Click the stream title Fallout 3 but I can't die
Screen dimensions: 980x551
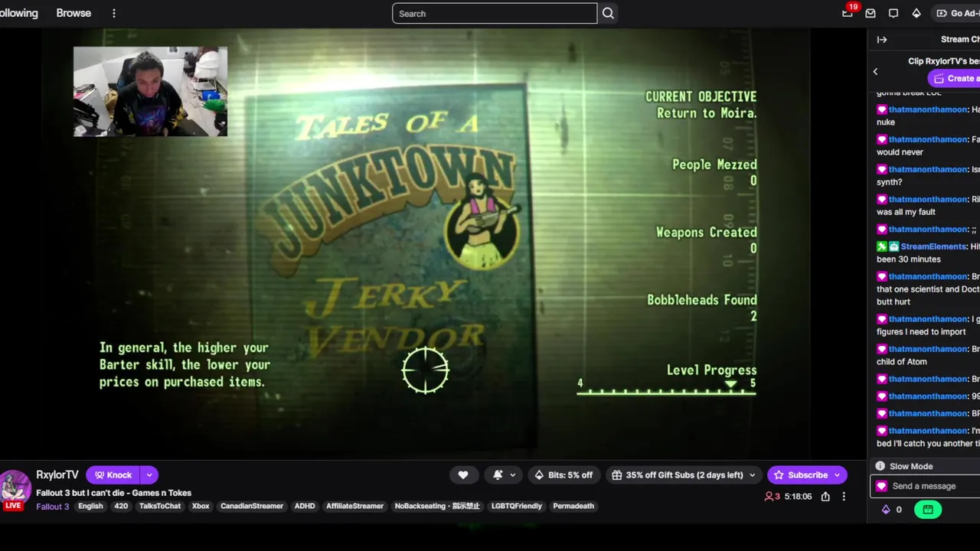[x=113, y=493]
